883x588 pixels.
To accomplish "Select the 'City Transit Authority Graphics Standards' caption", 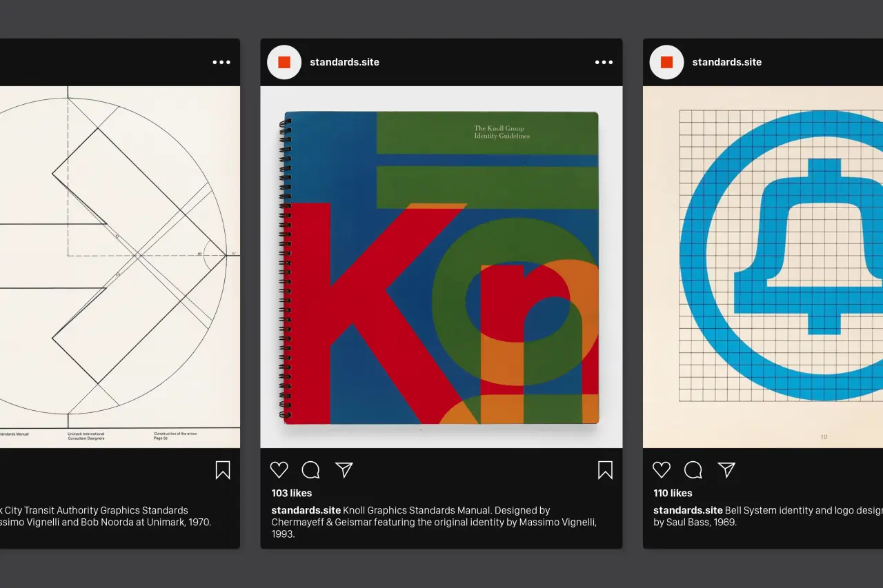I will point(106,516).
